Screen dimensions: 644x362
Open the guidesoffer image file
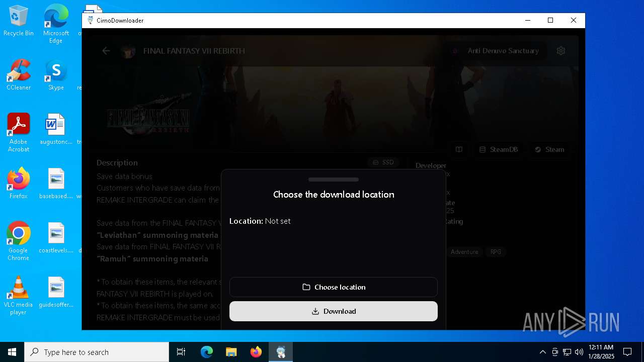click(x=56, y=293)
